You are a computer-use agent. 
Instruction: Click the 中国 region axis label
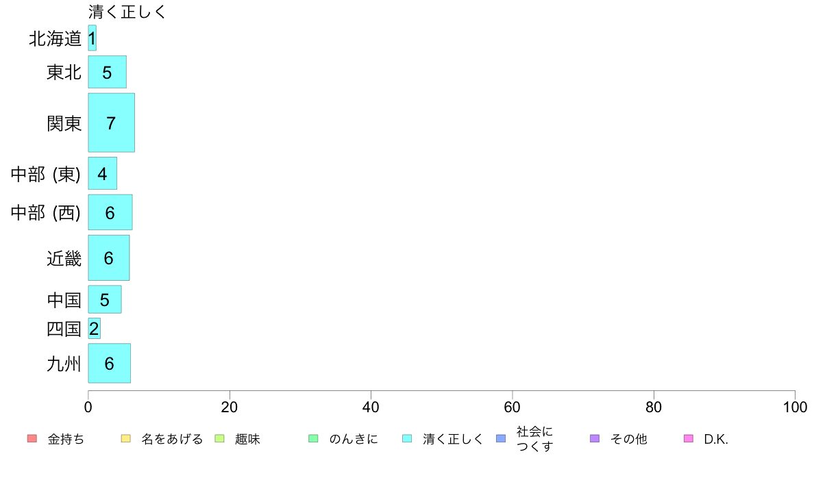point(64,300)
